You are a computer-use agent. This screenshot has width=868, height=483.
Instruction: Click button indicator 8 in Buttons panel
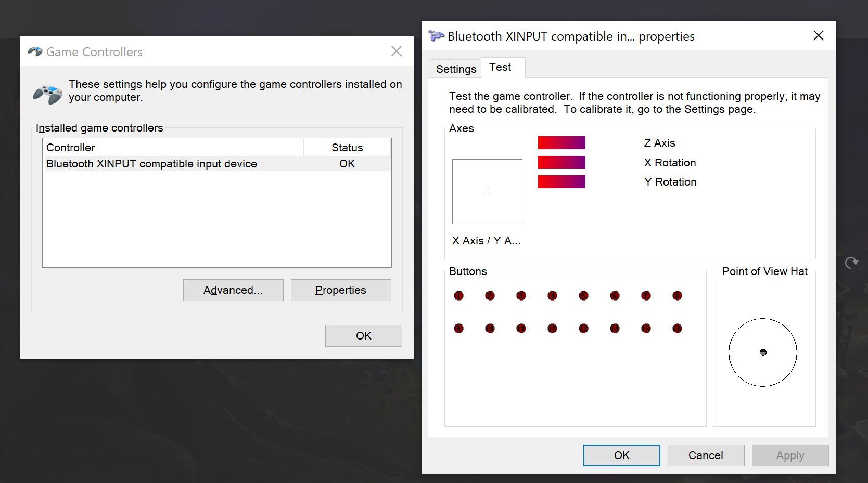click(677, 296)
